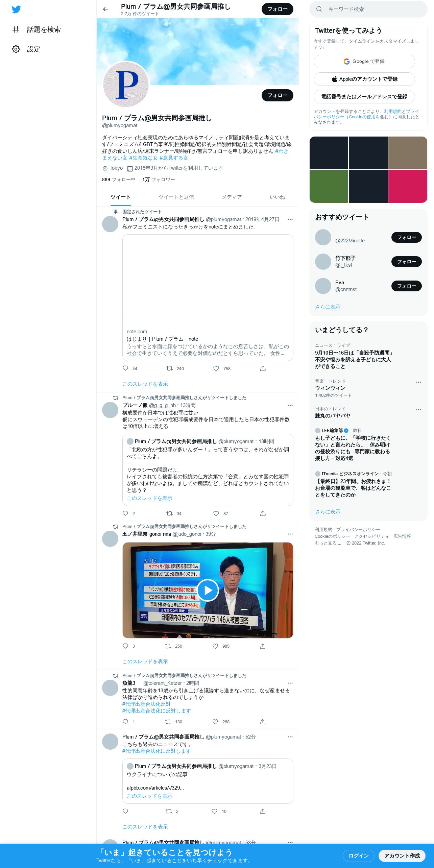Click the フォロー button in top header
The width and height of the screenshot is (434, 868).
[x=278, y=9]
